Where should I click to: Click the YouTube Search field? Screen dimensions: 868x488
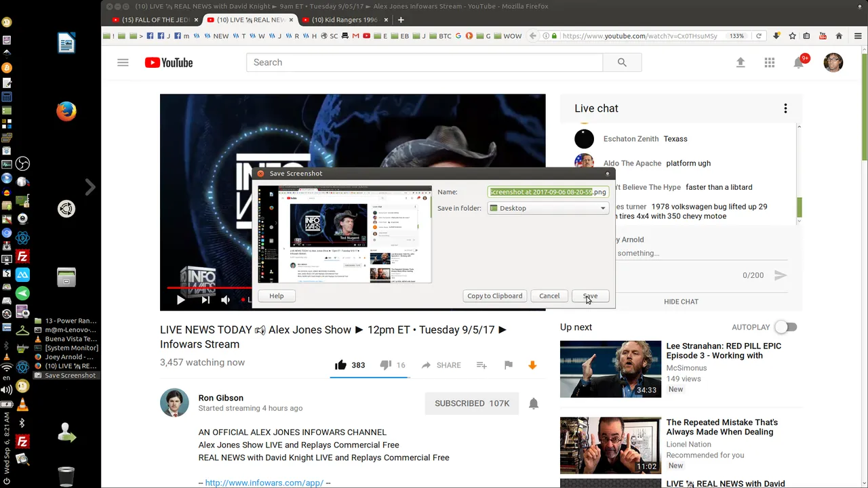425,62
